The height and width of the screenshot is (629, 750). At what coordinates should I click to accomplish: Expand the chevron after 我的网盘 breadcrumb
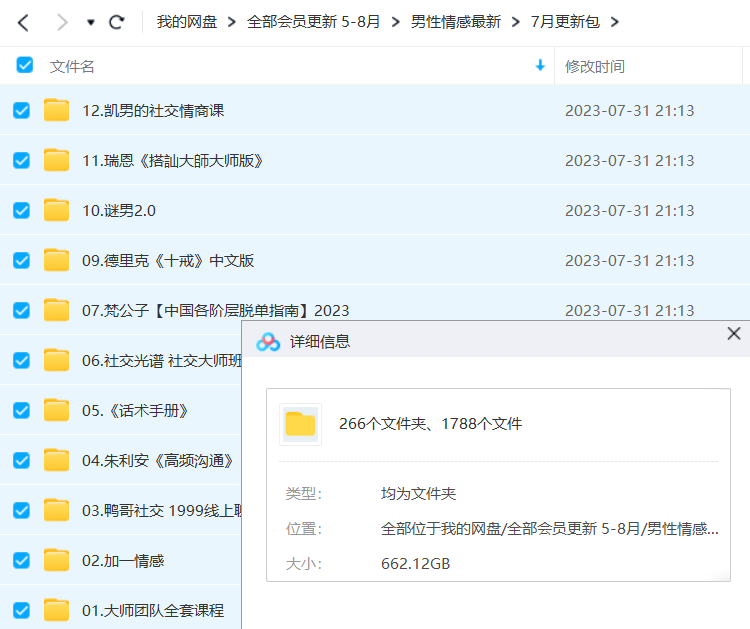[231, 22]
